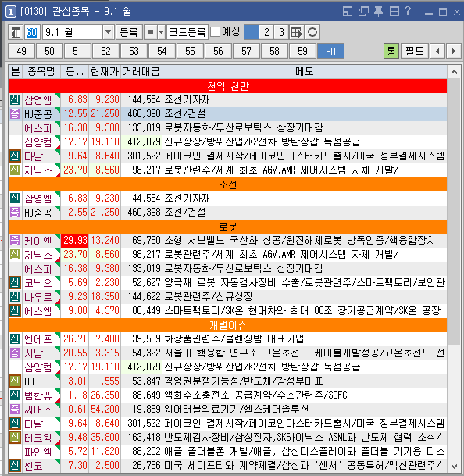Pin the window with the pushpin icon
Image resolution: width=464 pixels, height=476 pixels.
click(x=378, y=12)
